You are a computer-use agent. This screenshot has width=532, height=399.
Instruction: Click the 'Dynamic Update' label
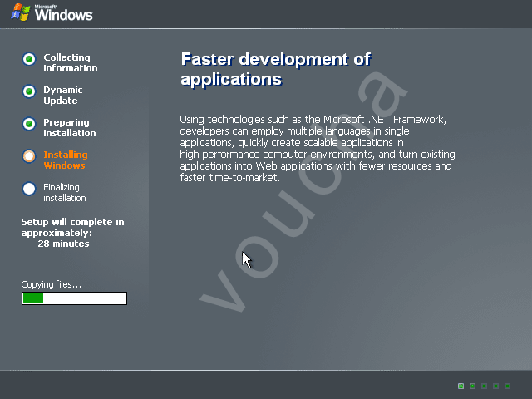63,96
